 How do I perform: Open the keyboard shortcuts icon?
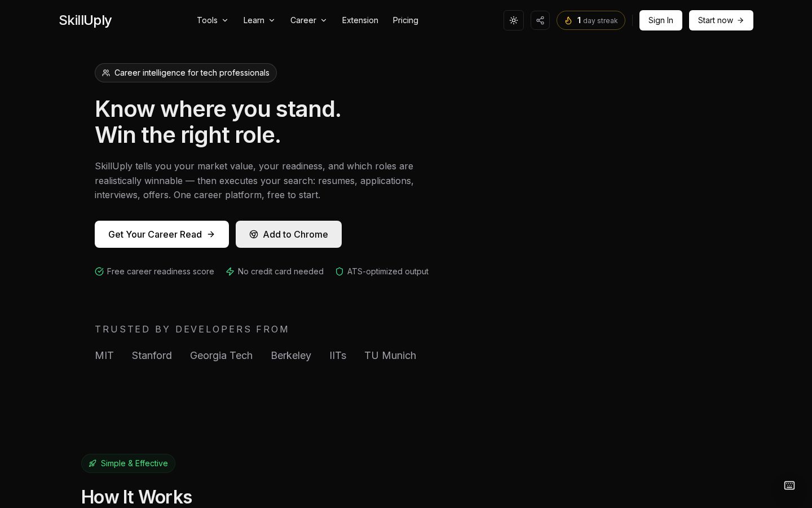(789, 485)
